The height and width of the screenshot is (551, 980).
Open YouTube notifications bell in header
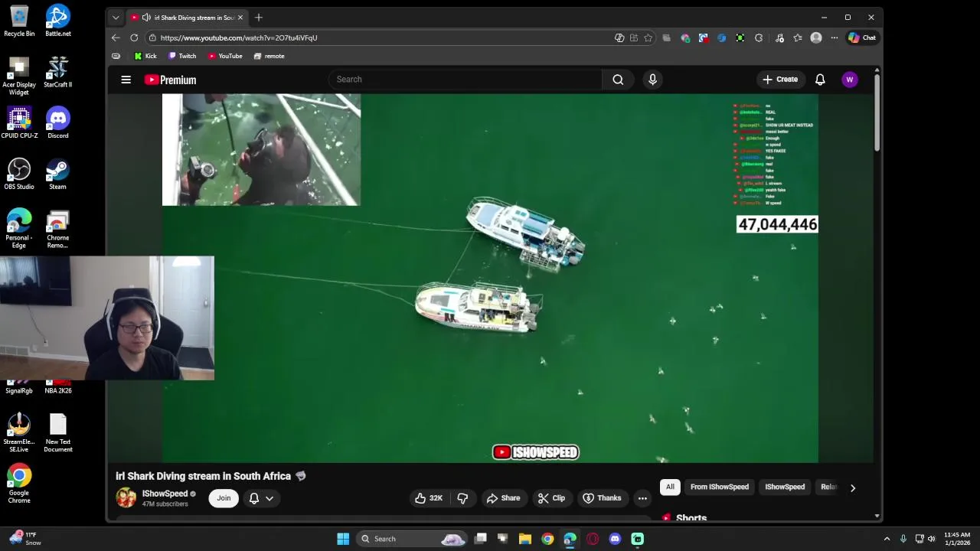point(820,80)
